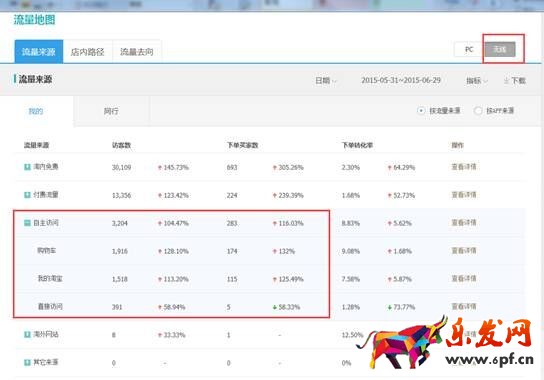View details for the 直接访问 row

point(464,306)
